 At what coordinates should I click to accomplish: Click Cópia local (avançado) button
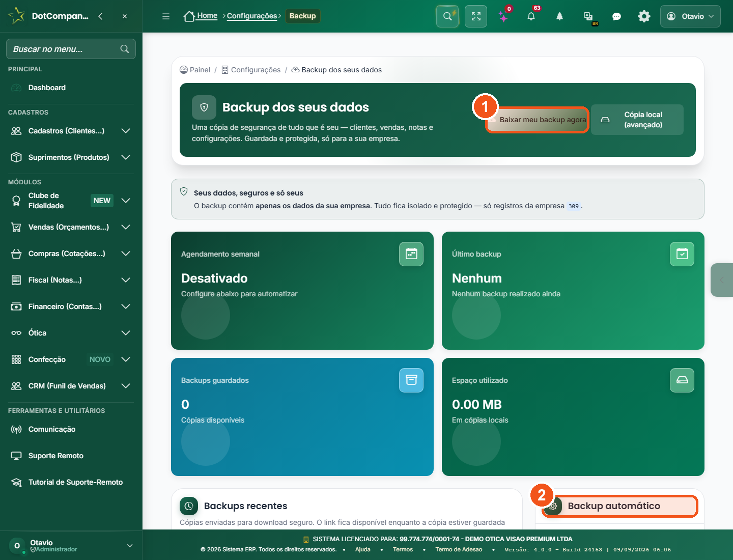point(637,120)
